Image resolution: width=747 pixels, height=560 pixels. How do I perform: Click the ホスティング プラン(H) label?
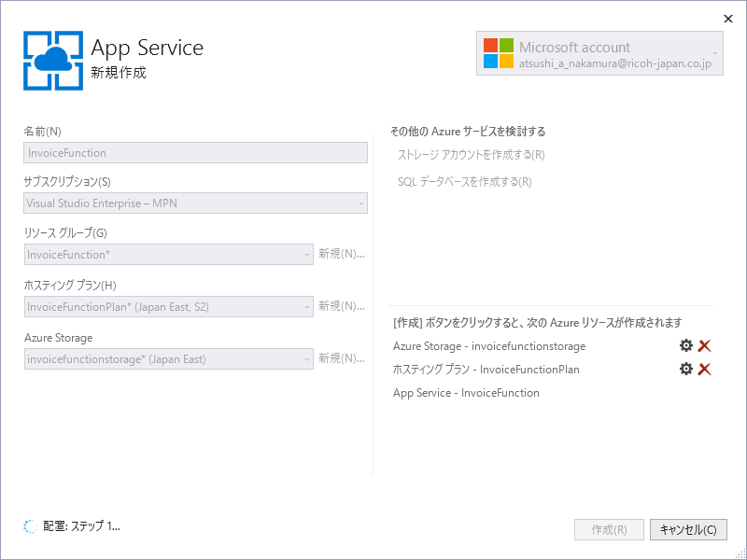tap(70, 286)
